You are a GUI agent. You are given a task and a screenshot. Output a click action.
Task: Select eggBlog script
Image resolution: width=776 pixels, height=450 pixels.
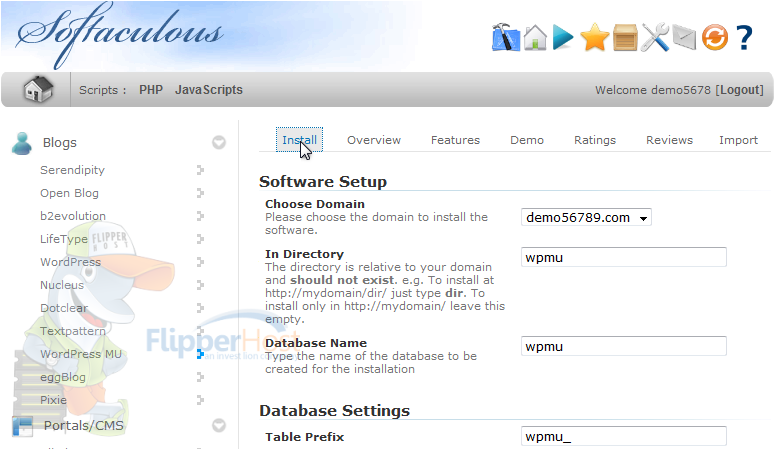coord(63,377)
